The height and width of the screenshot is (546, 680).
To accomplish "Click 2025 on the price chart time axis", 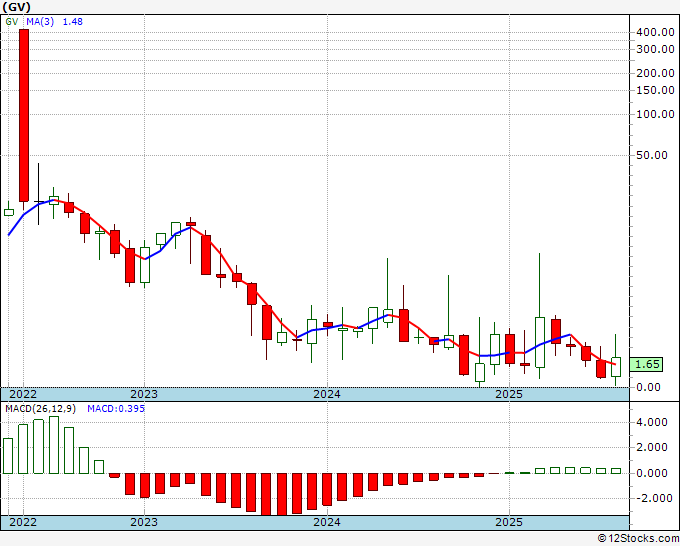I will point(509,394).
